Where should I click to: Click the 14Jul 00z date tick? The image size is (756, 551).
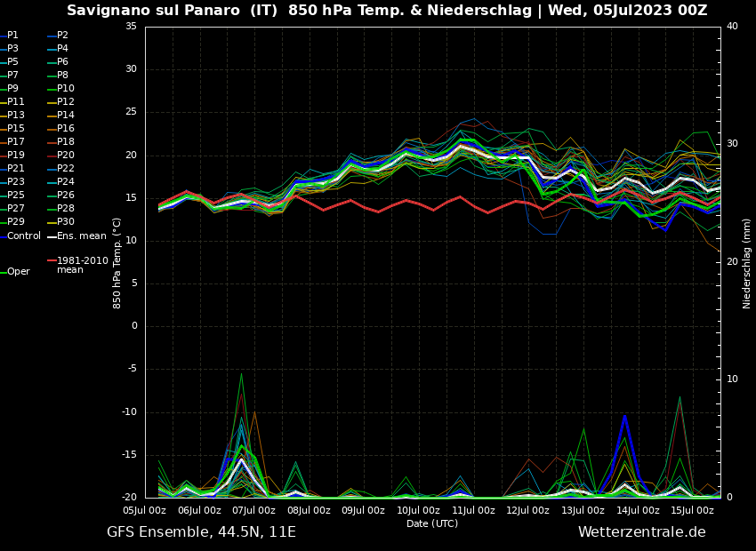pyautogui.click(x=638, y=510)
